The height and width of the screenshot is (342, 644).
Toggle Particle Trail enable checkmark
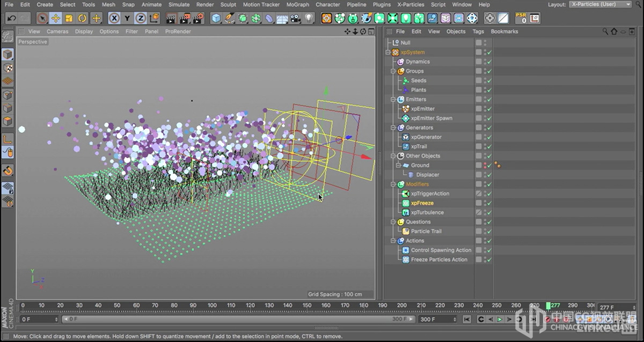(489, 232)
